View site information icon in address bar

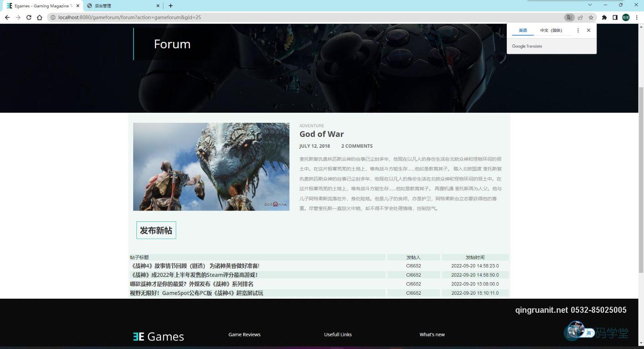(x=53, y=17)
